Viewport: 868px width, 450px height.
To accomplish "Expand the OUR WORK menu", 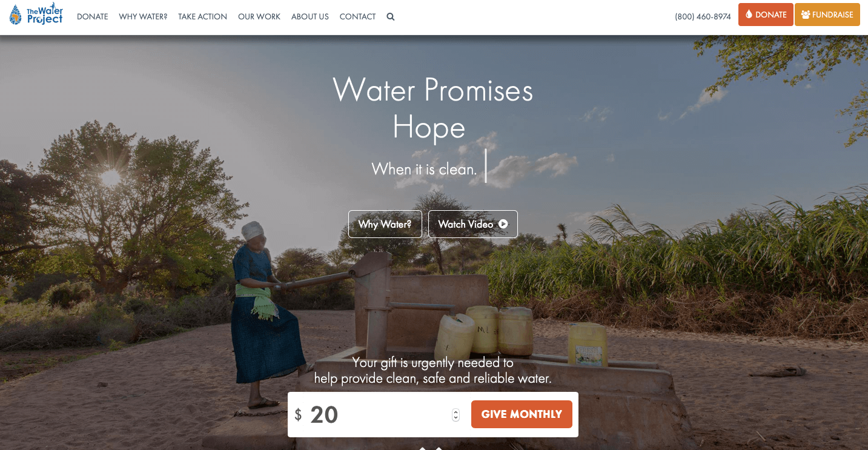I will click(259, 17).
